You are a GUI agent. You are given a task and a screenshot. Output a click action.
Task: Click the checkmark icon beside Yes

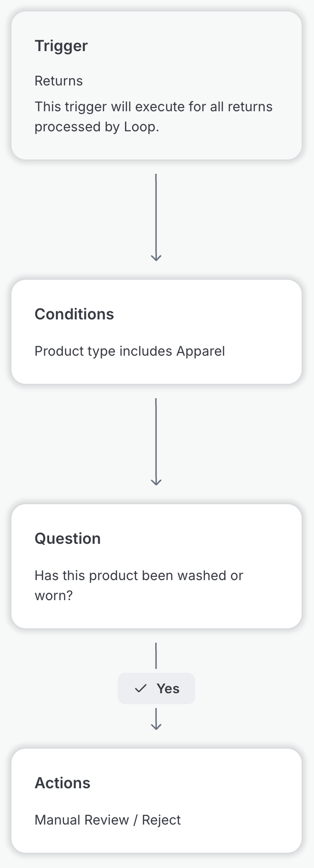(x=140, y=688)
